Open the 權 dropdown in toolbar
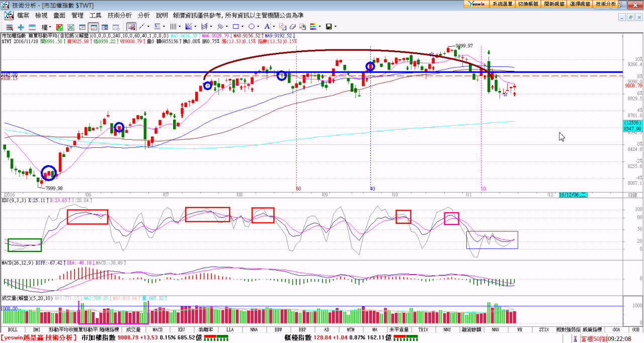 46,27
